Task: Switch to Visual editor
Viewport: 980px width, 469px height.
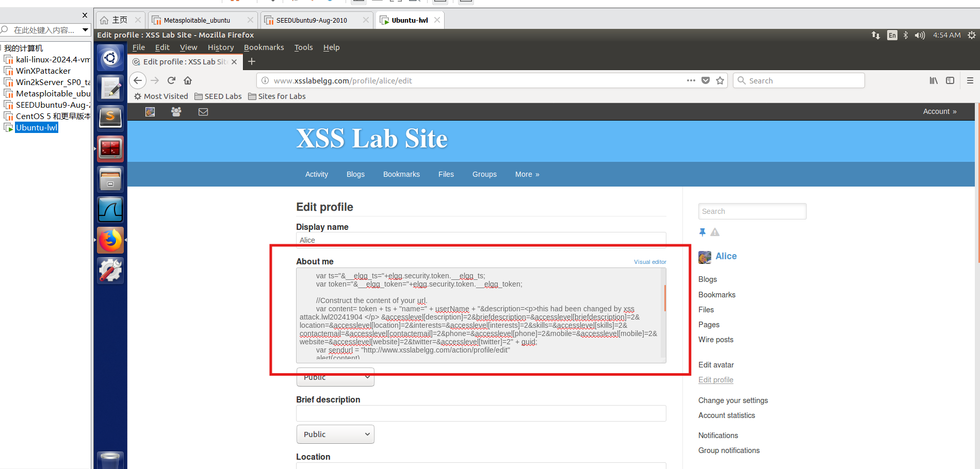Action: click(650, 262)
